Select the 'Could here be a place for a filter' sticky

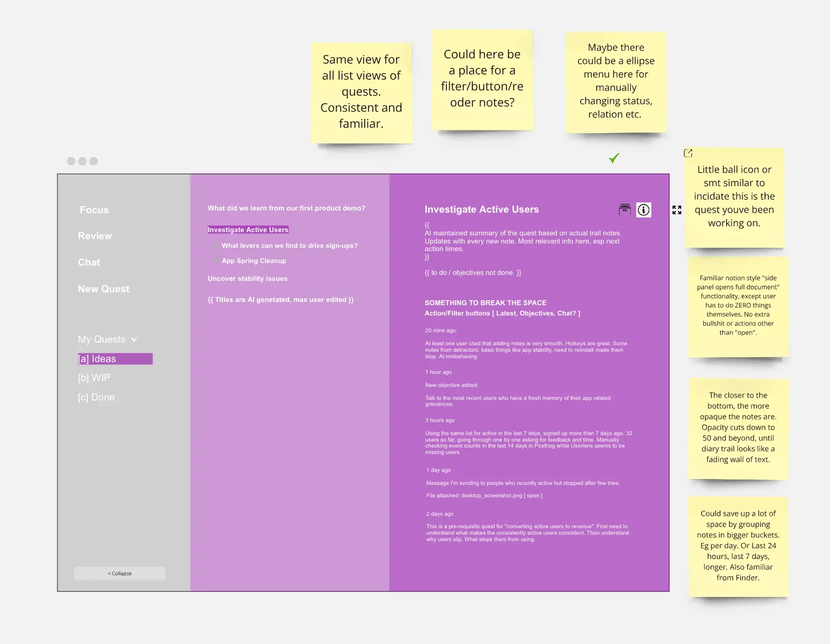483,79
